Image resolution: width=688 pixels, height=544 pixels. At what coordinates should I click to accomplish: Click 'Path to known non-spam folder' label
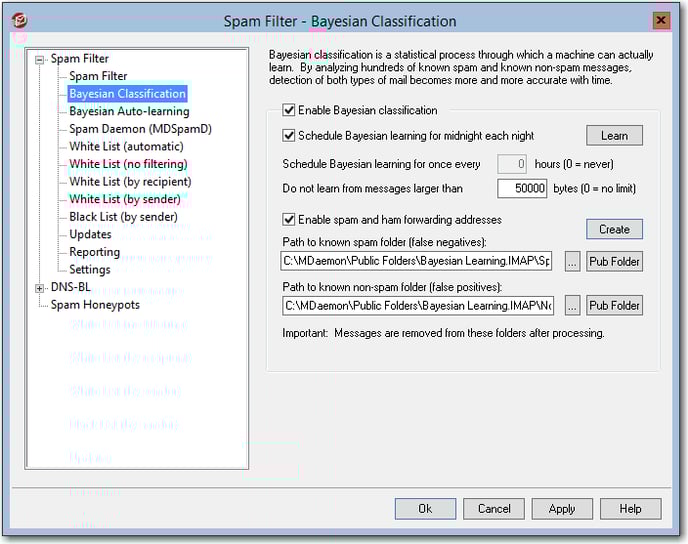[392, 287]
